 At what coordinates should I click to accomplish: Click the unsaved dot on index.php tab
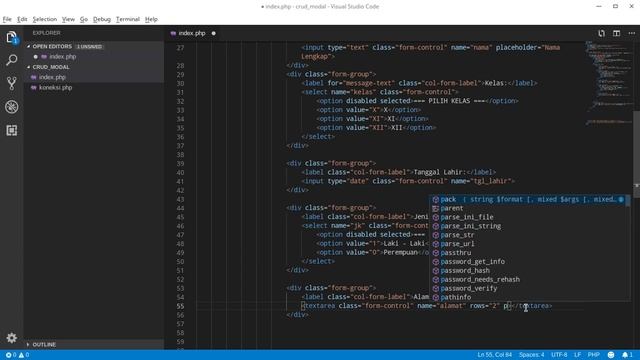pyautogui.click(x=213, y=33)
